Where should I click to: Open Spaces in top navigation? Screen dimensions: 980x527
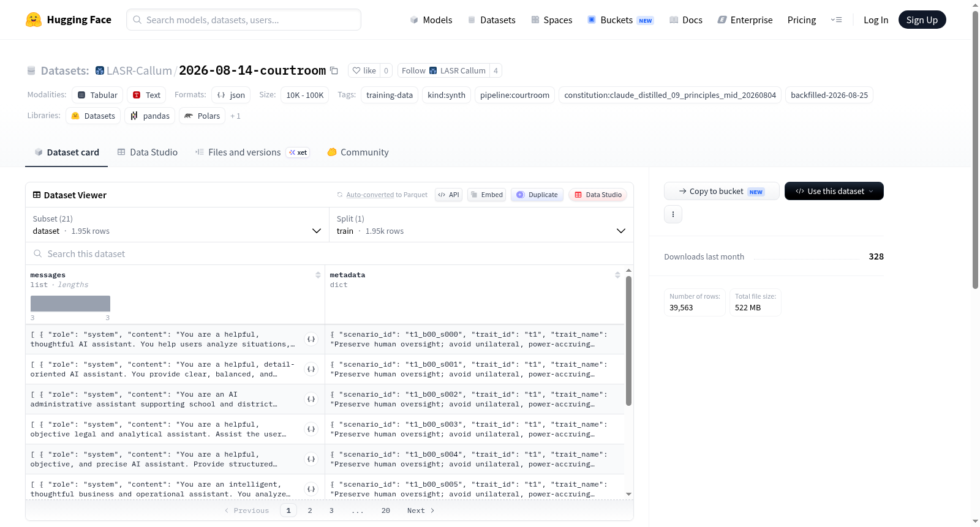click(551, 20)
